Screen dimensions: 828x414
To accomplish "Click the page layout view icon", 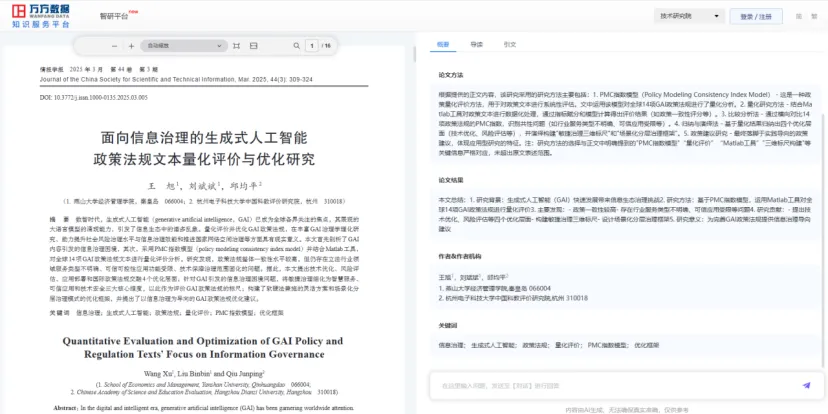I will click(x=253, y=46).
